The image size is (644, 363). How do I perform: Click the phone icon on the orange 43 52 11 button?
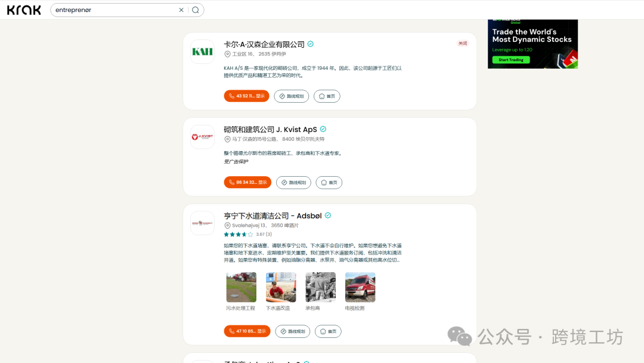pyautogui.click(x=232, y=96)
